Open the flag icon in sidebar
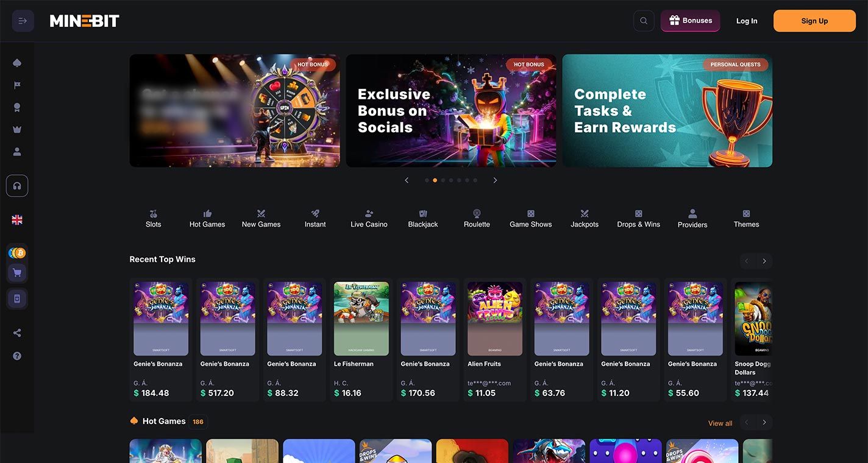The image size is (868, 463). tap(17, 85)
